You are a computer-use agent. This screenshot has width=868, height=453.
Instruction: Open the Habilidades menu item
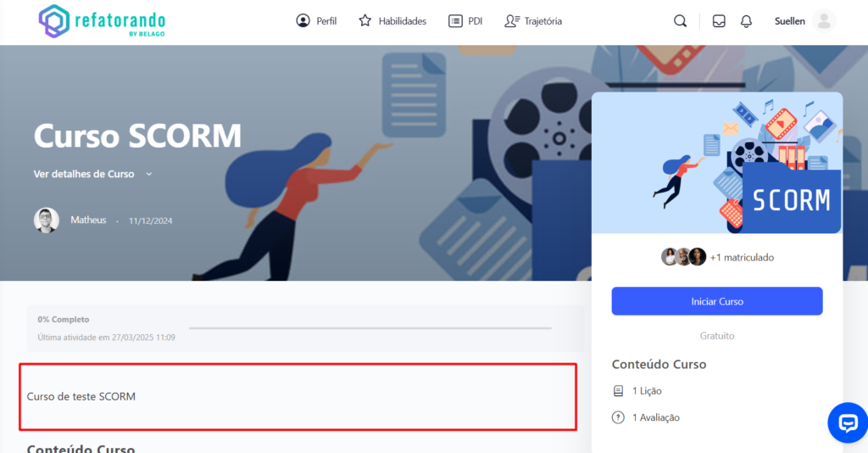click(x=392, y=21)
